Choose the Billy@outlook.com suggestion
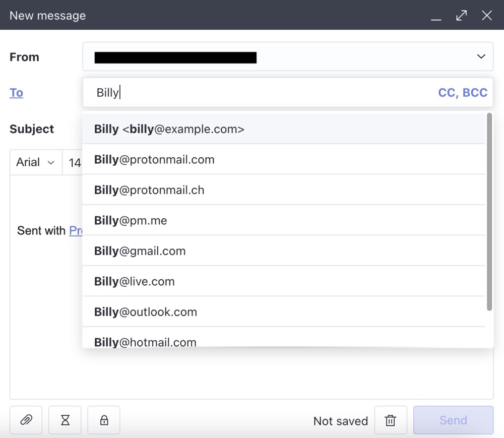 point(283,311)
